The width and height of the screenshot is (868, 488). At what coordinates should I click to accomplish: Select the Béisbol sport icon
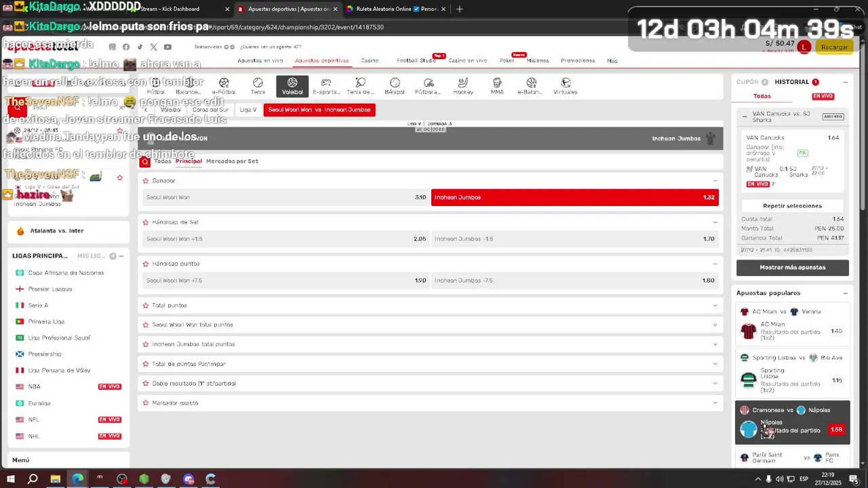pos(395,86)
